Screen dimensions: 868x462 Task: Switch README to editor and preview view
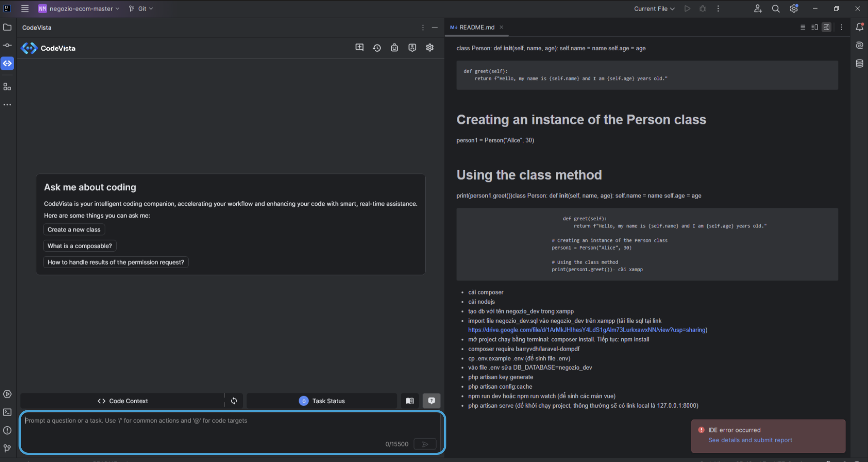pos(815,27)
